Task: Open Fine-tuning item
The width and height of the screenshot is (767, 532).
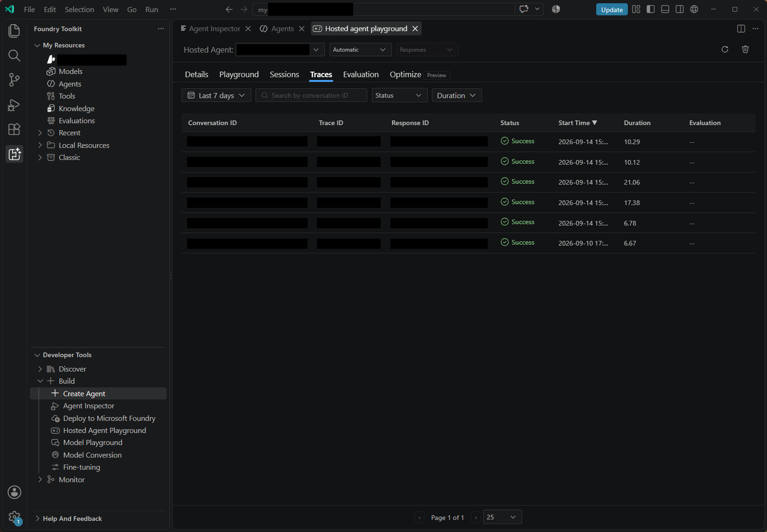Action: [81, 467]
